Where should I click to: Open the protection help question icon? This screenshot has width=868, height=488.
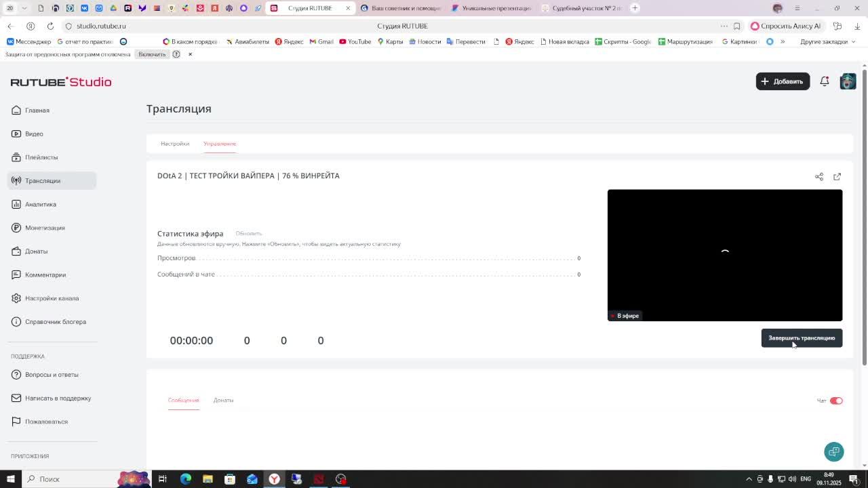(x=176, y=54)
